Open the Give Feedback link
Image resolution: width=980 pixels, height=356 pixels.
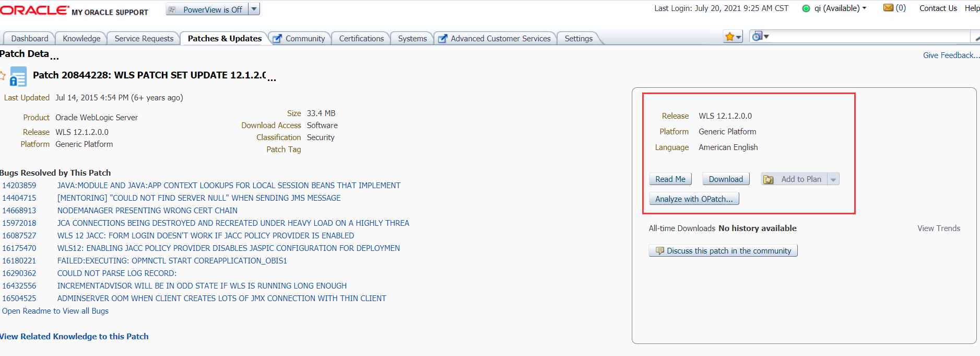point(951,55)
